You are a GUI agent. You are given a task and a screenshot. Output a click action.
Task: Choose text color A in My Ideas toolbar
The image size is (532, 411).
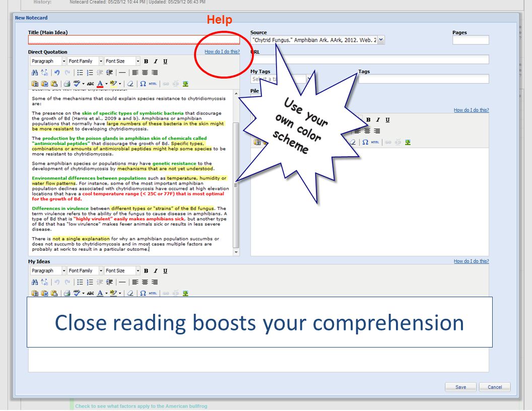[100, 293]
